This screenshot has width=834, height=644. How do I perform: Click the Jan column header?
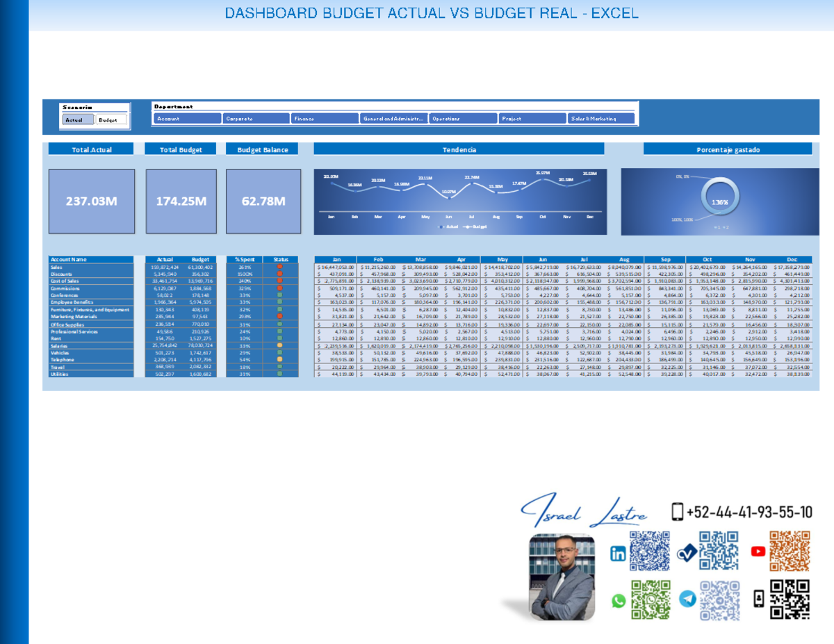337,259
